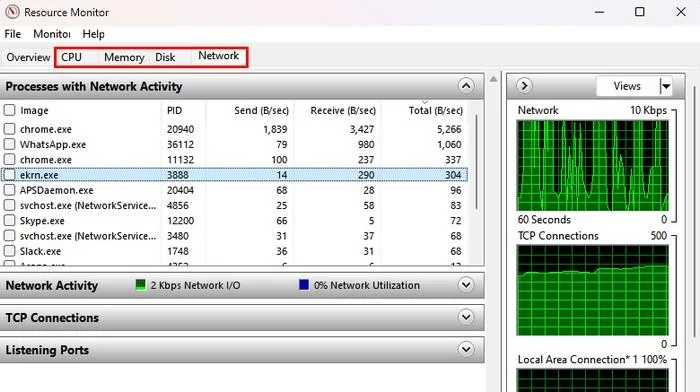Screen dimensions: 700x392
Task: Click the green Network I/O legend square
Action: pos(140,284)
